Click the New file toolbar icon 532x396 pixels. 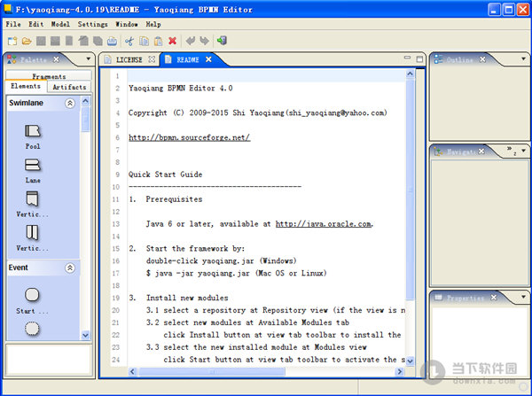pos(12,42)
